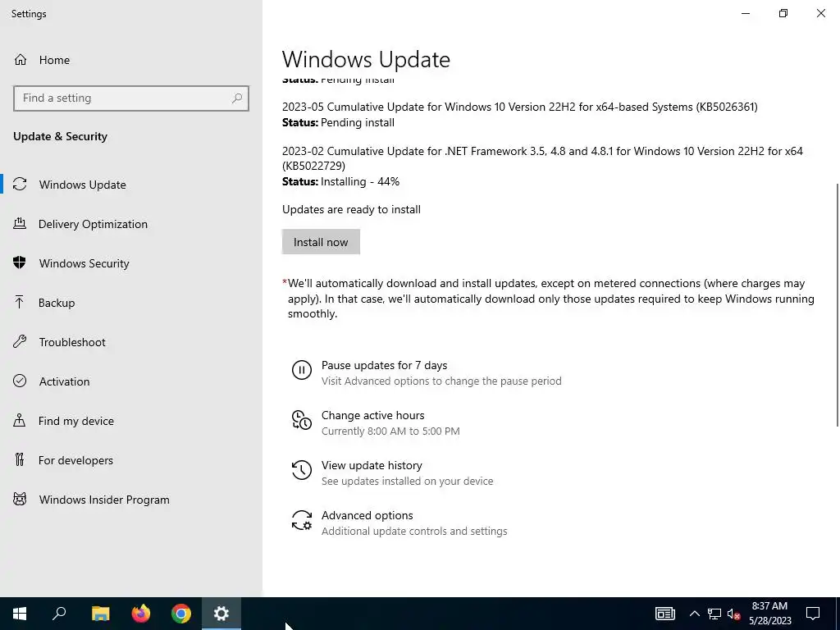The width and height of the screenshot is (840, 630).
Task: Close the Settings window
Action: (820, 13)
